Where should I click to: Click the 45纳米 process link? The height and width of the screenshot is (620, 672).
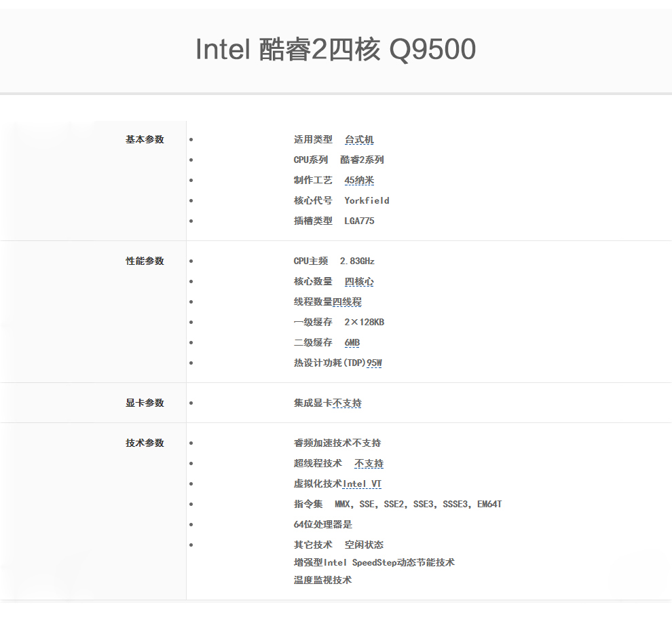(359, 181)
